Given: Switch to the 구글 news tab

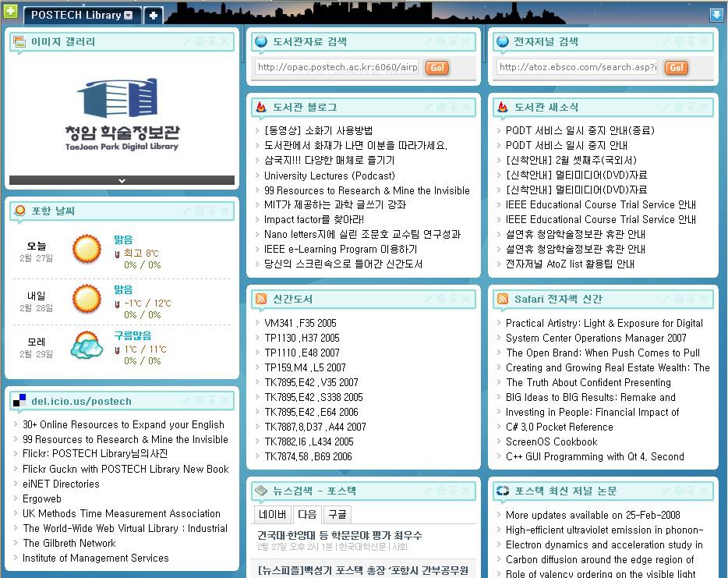Looking at the screenshot, I should click(337, 514).
